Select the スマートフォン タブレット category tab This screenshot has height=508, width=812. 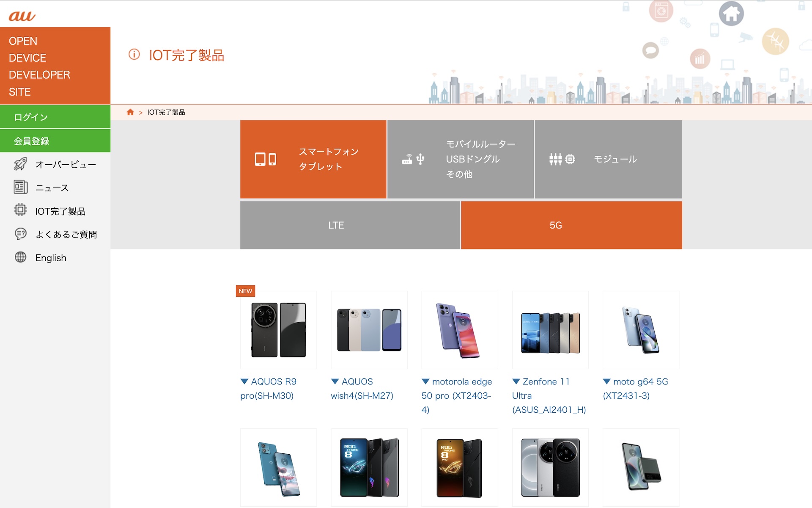pyautogui.click(x=313, y=159)
